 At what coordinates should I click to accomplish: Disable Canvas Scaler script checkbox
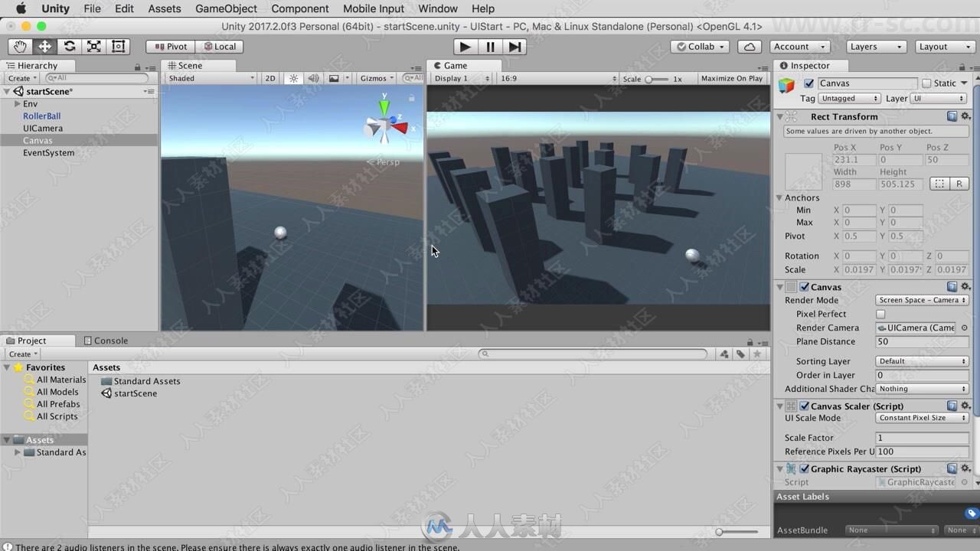point(805,406)
